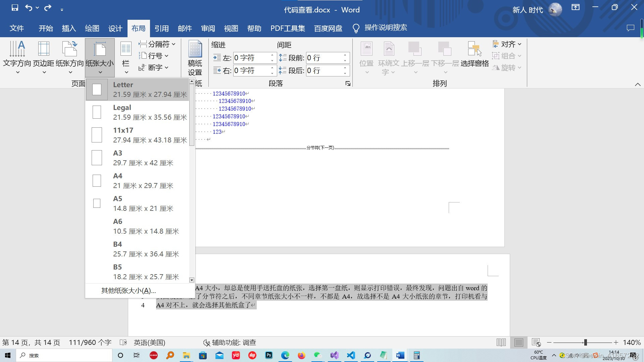This screenshot has width=644, height=362.
Task: Click the Position (位置) icon
Action: (x=366, y=50)
